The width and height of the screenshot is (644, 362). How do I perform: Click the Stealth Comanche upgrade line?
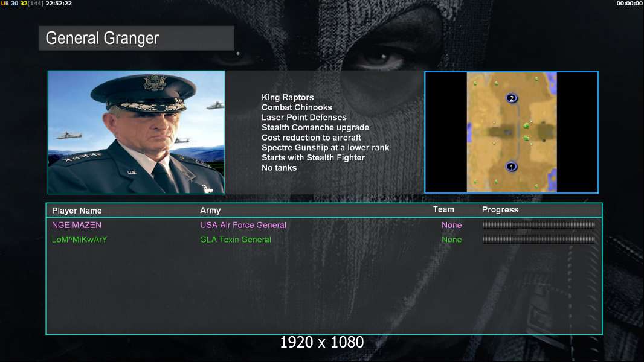point(315,127)
